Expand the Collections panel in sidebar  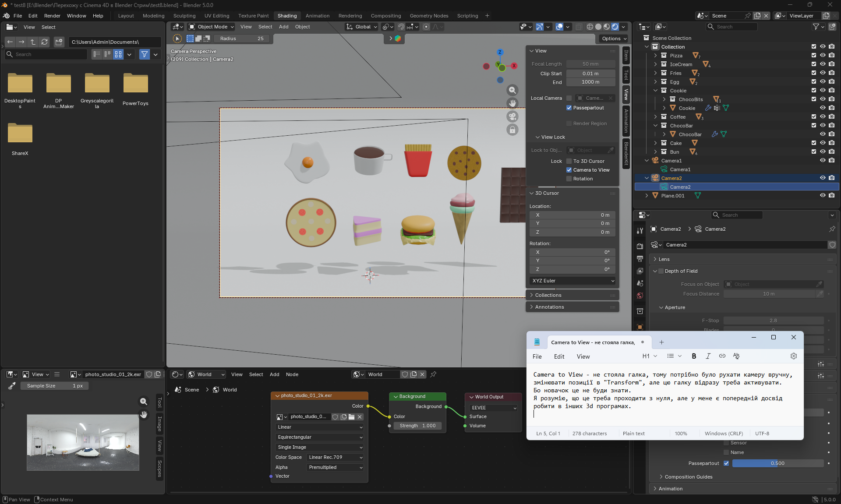[548, 295]
